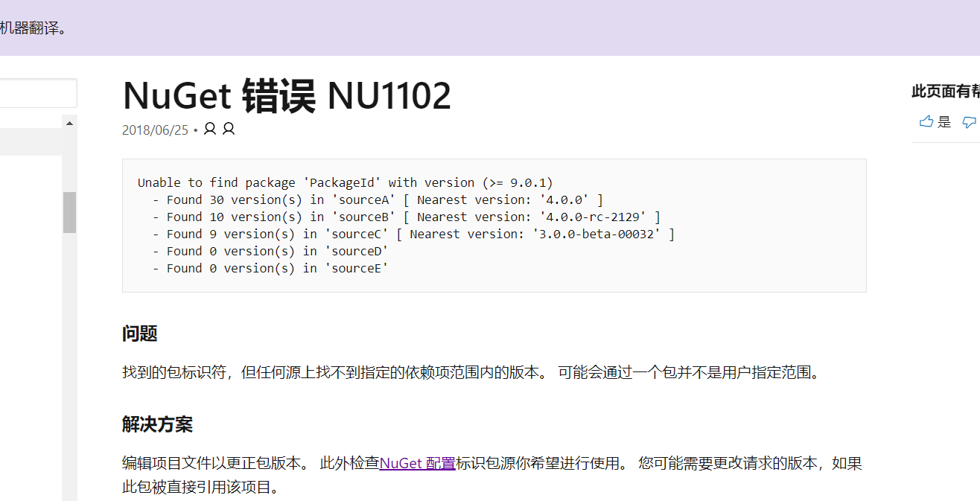Click the thumbs-up 是 feedback button
Image resolution: width=980 pixels, height=501 pixels.
click(935, 122)
